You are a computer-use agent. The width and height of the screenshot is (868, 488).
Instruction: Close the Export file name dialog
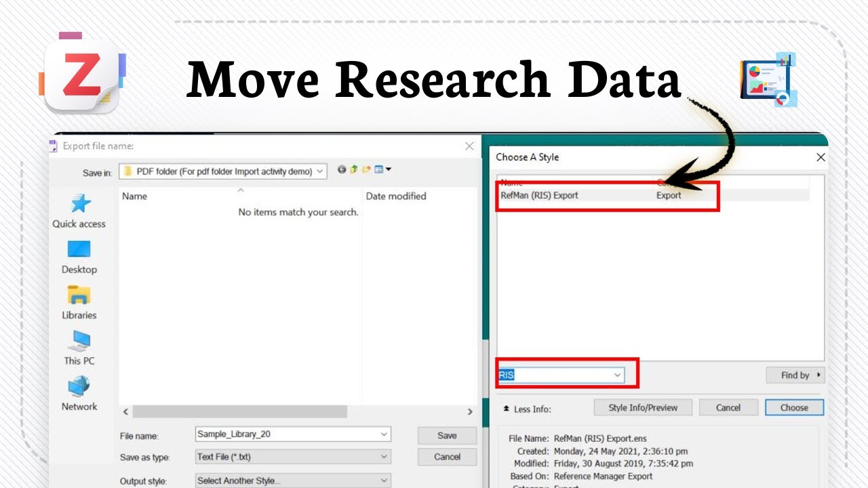[469, 146]
